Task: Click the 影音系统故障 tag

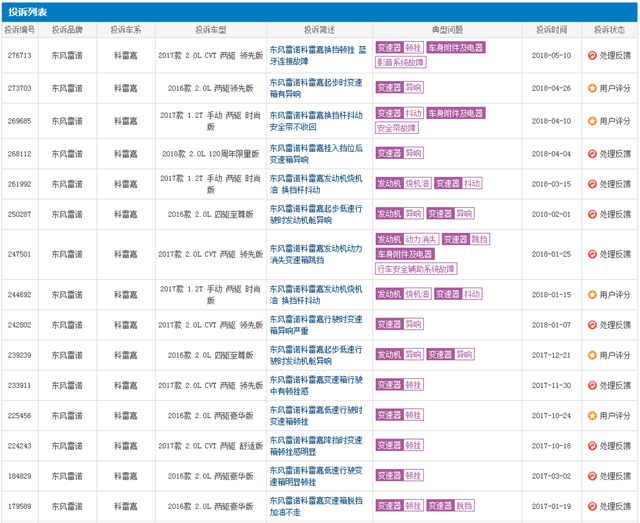Action: pyautogui.click(x=400, y=62)
